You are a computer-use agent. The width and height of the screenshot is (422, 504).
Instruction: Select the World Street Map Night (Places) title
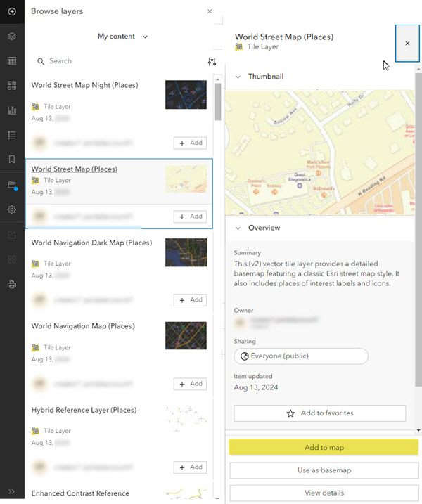[84, 85]
